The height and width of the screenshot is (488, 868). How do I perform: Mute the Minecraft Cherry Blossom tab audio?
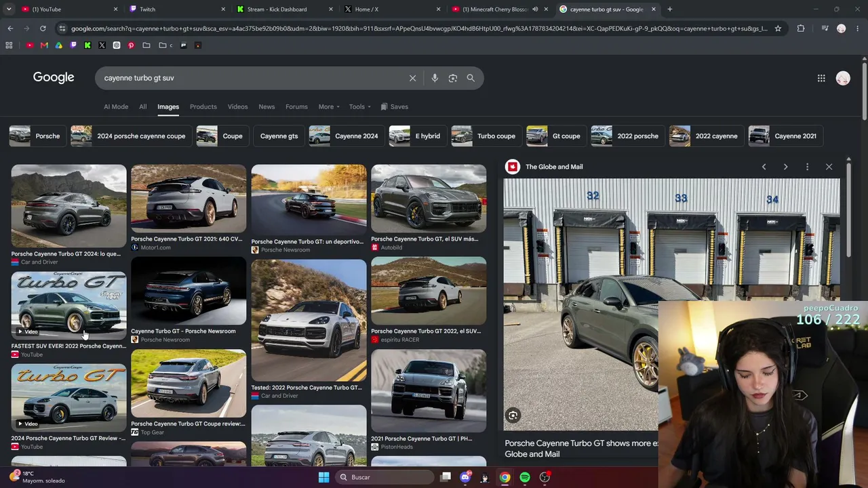(x=535, y=9)
